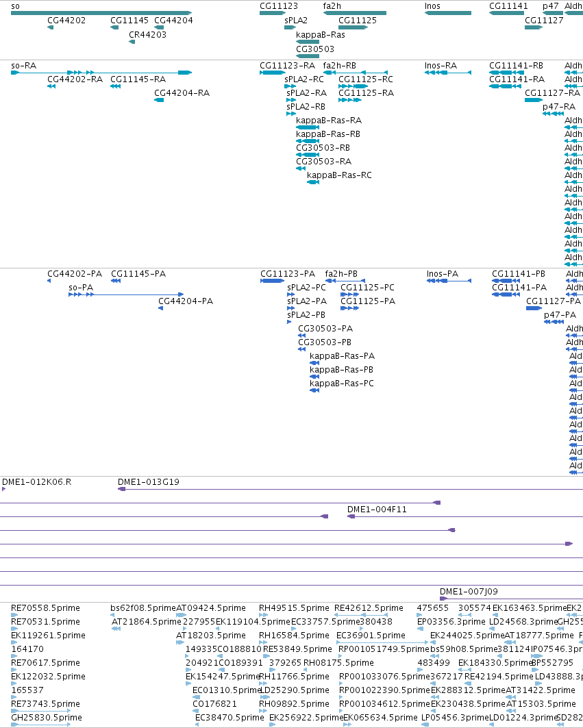Click the CG30503 gene label
Viewport: 583px width, 728px height.
click(315, 49)
